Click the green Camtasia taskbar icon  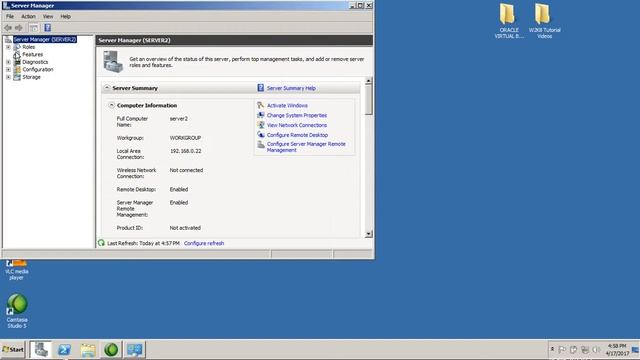click(x=111, y=350)
